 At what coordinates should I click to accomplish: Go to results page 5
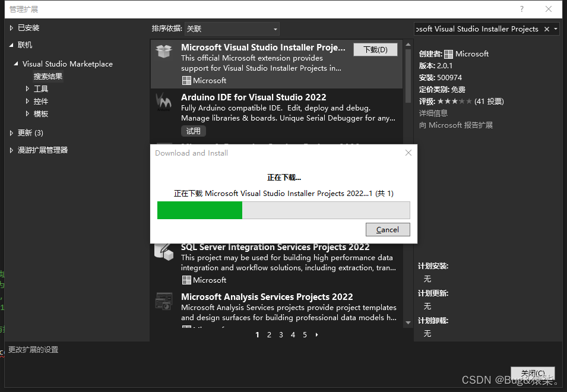click(305, 335)
